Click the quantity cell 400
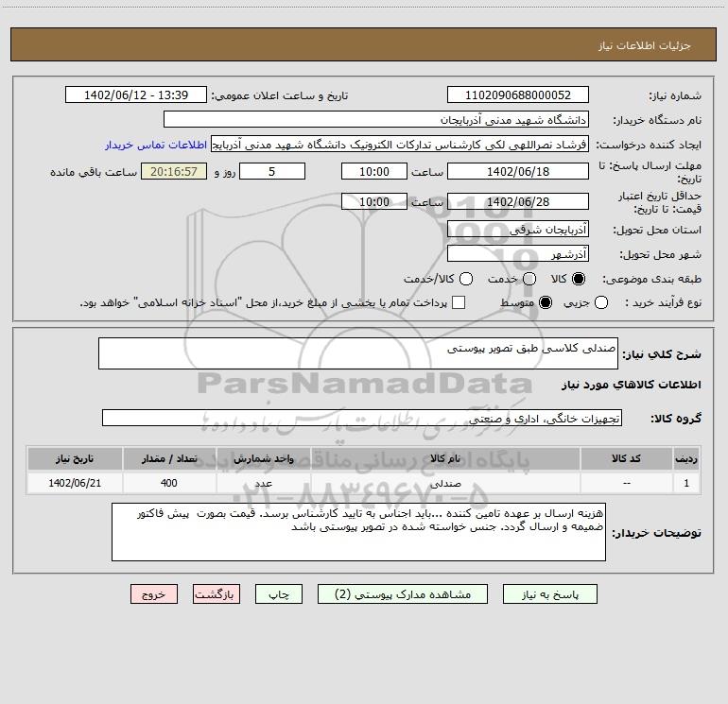 click(x=169, y=483)
